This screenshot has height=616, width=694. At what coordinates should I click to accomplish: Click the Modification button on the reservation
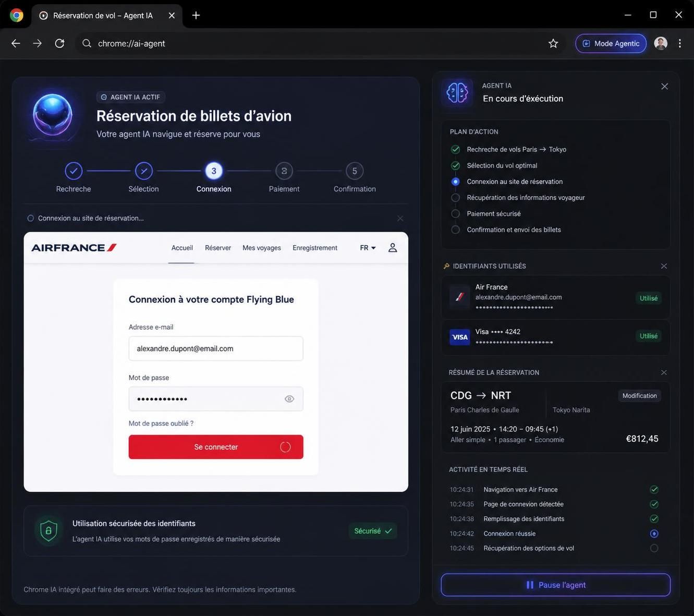point(639,396)
